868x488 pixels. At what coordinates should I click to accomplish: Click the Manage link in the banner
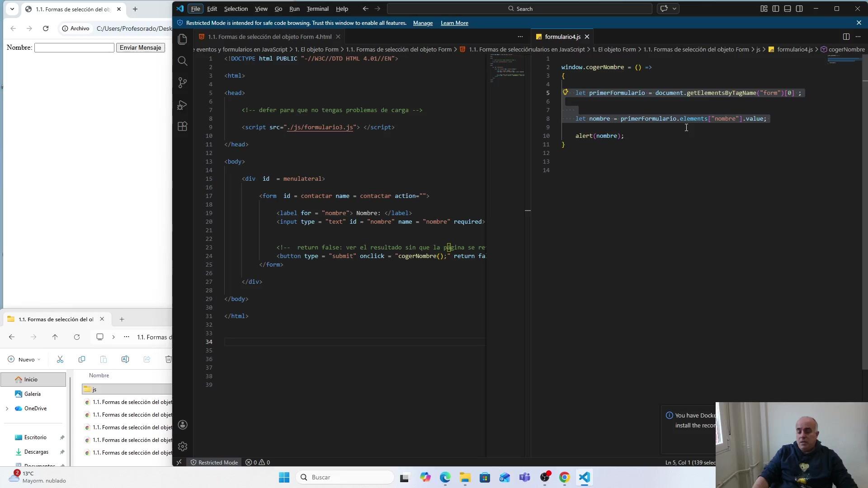point(423,23)
